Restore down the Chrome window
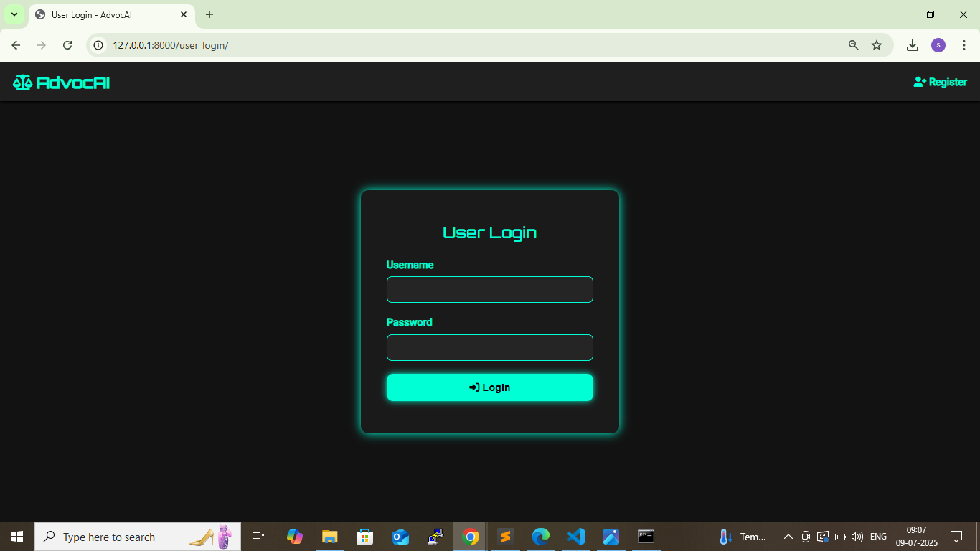Viewport: 980px width, 551px height. (x=930, y=14)
